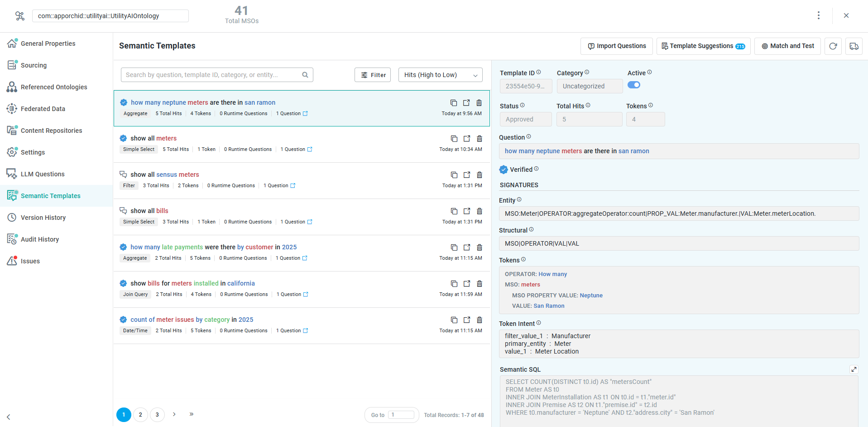Open the Filter button

pos(373,75)
